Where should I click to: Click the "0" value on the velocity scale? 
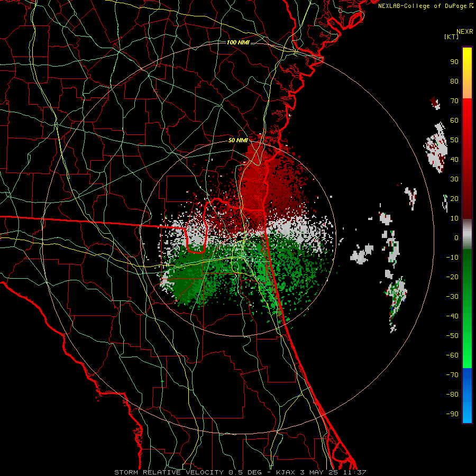tap(456, 237)
